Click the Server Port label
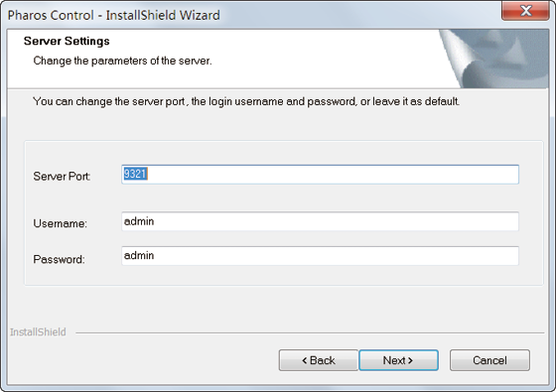This screenshot has width=556, height=392. [x=62, y=177]
